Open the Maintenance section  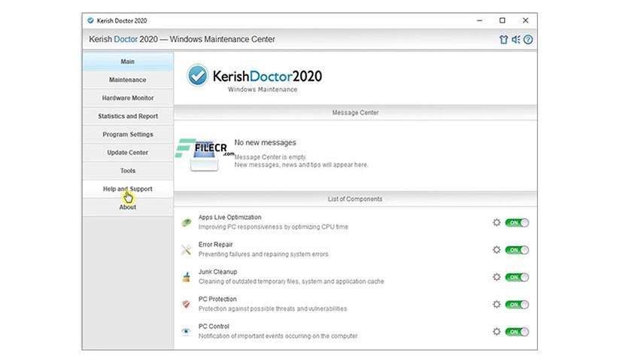pos(128,80)
